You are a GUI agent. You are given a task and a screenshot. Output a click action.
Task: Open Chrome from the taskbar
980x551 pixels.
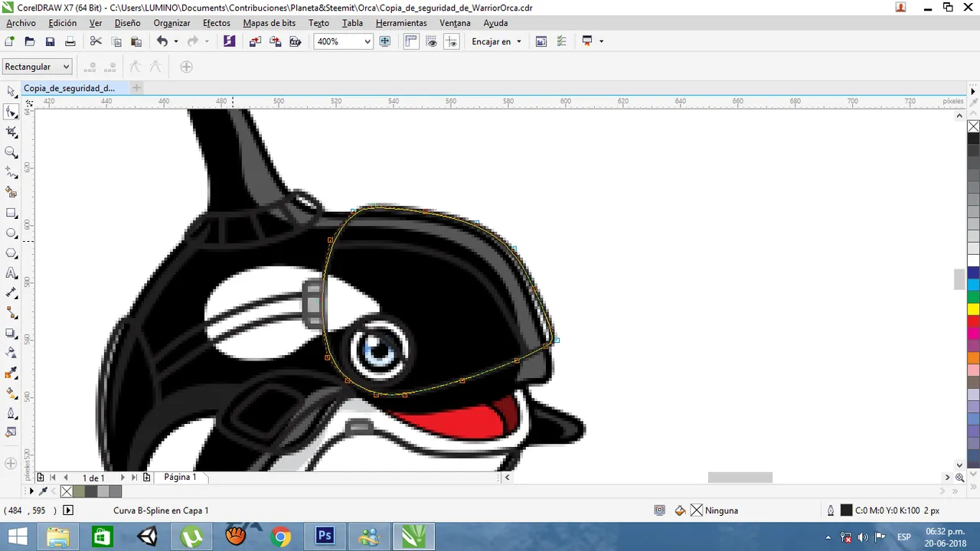(280, 536)
